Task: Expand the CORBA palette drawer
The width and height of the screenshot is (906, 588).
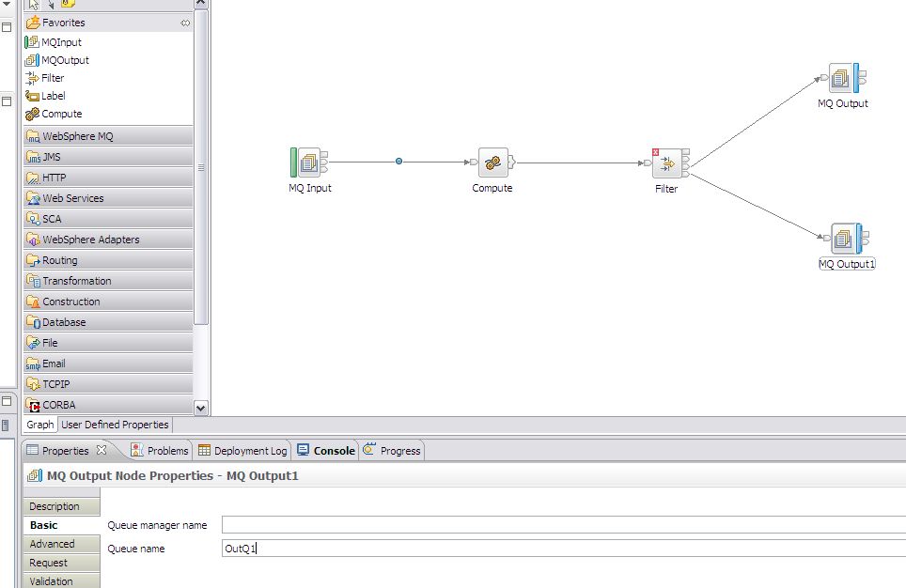Action: 108,405
